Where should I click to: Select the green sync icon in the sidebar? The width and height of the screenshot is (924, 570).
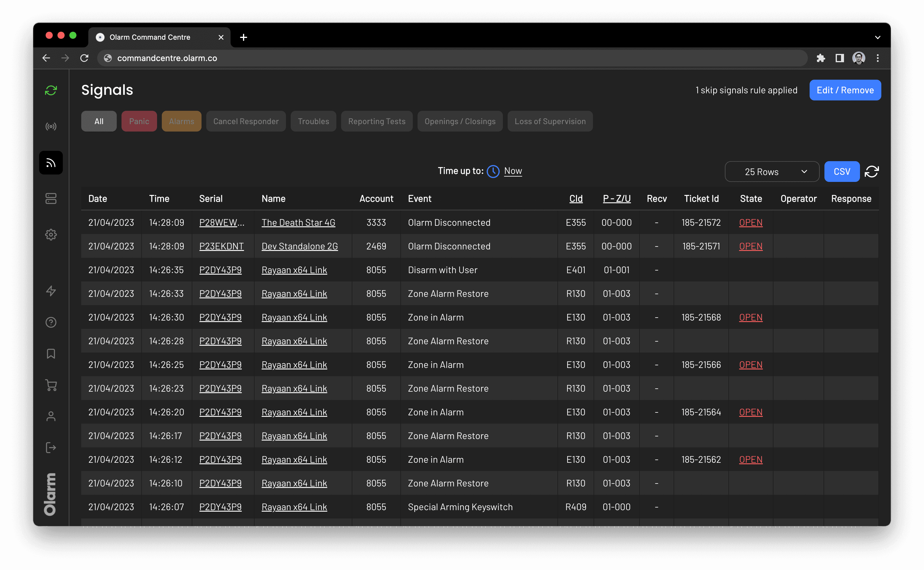(50, 90)
